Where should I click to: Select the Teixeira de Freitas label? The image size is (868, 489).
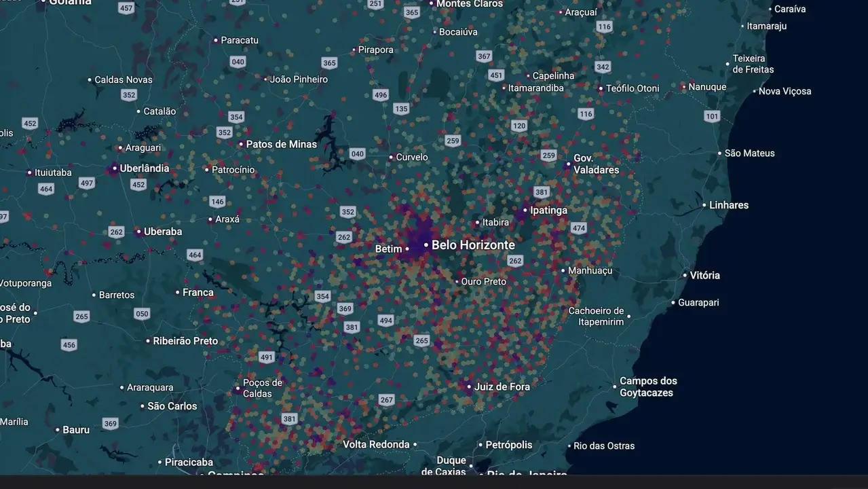[x=753, y=64]
